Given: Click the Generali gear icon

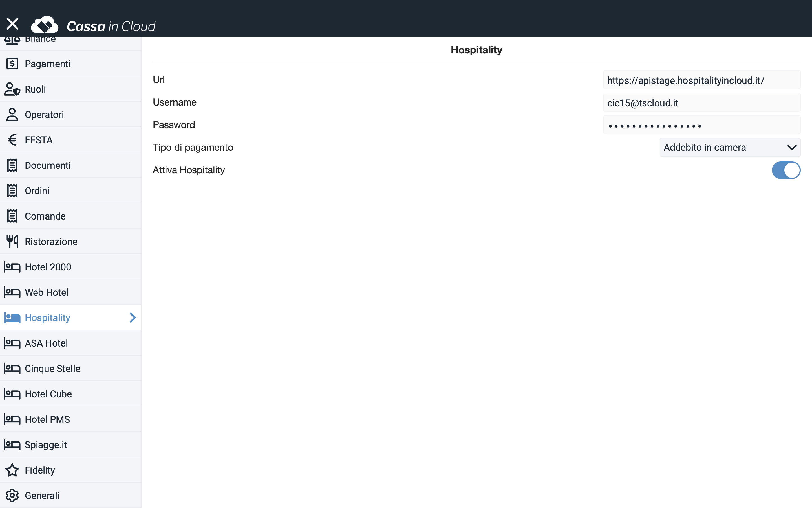Looking at the screenshot, I should tap(12, 496).
